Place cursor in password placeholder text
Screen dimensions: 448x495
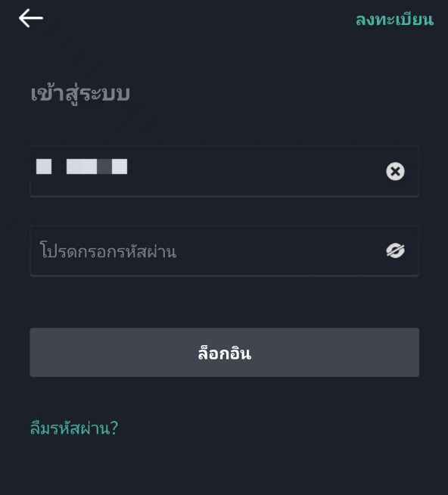pos(108,251)
